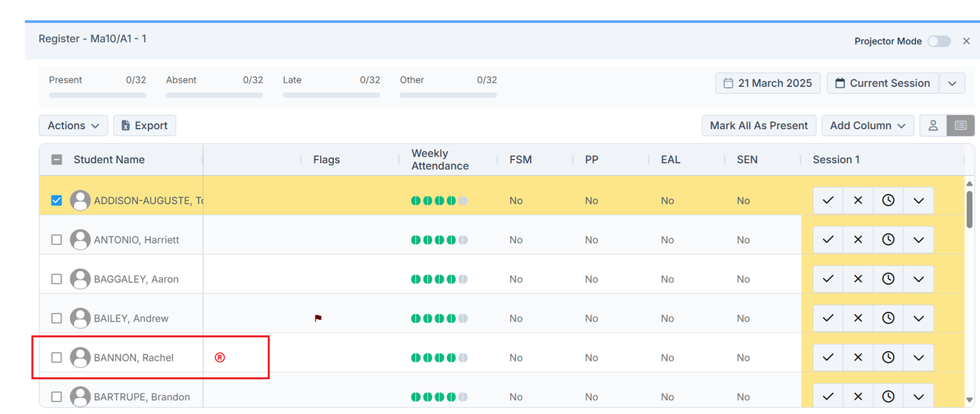Switch to the seating/photo view icon
Viewport: 980px width, 414px height.
[934, 126]
